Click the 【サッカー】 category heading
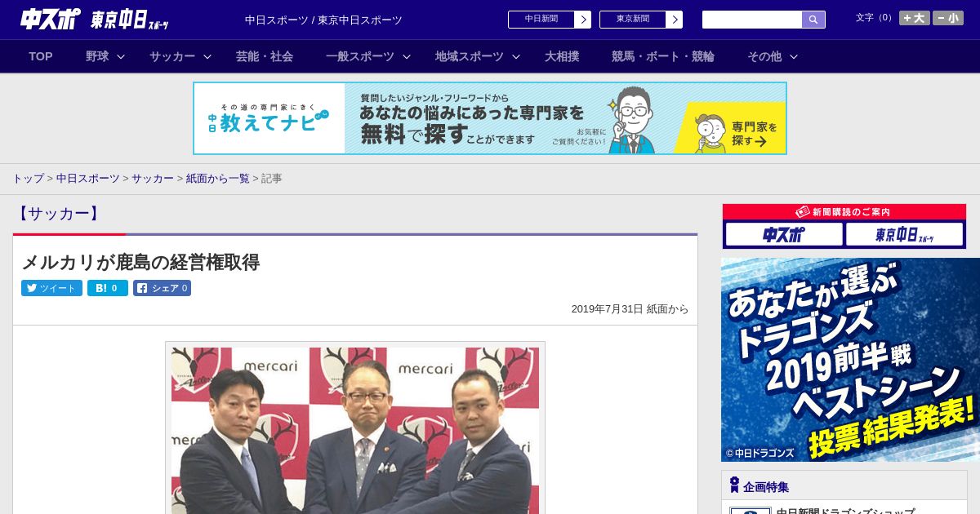This screenshot has height=514, width=980. pyautogui.click(x=58, y=214)
